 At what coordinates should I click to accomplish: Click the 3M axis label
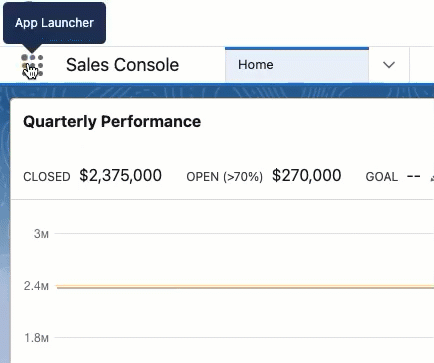click(x=41, y=234)
